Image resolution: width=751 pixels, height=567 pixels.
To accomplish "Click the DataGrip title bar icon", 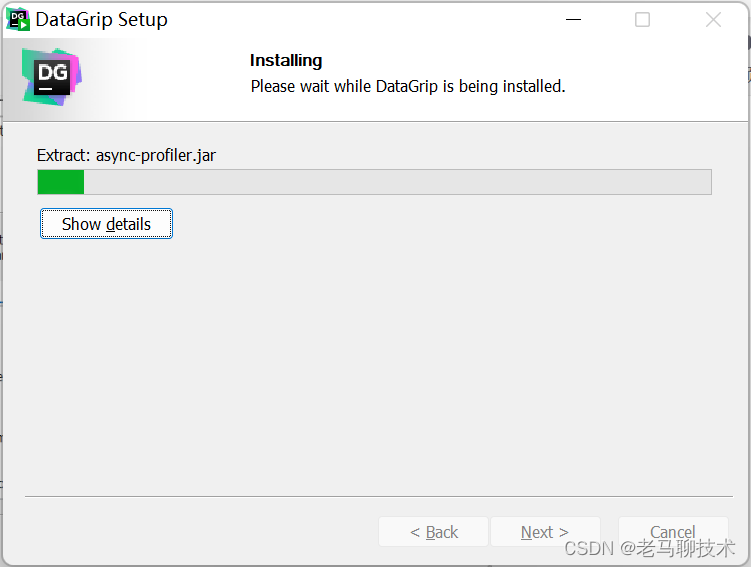I will 18,20.
